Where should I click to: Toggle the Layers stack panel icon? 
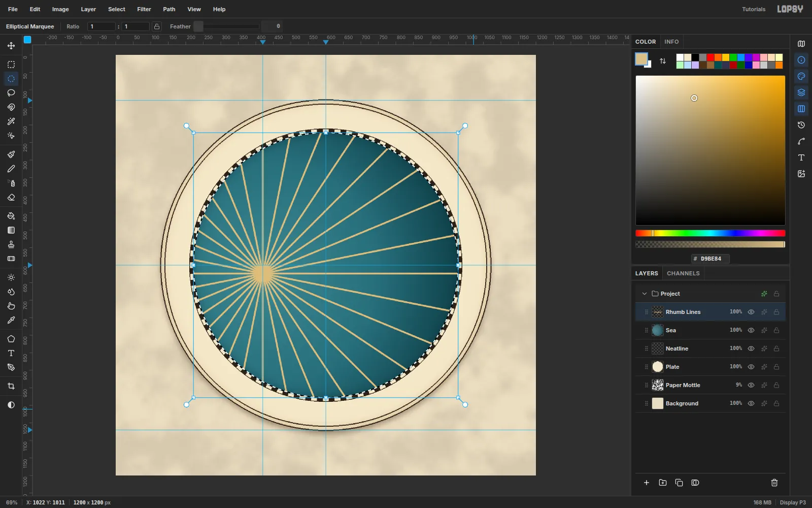point(801,92)
